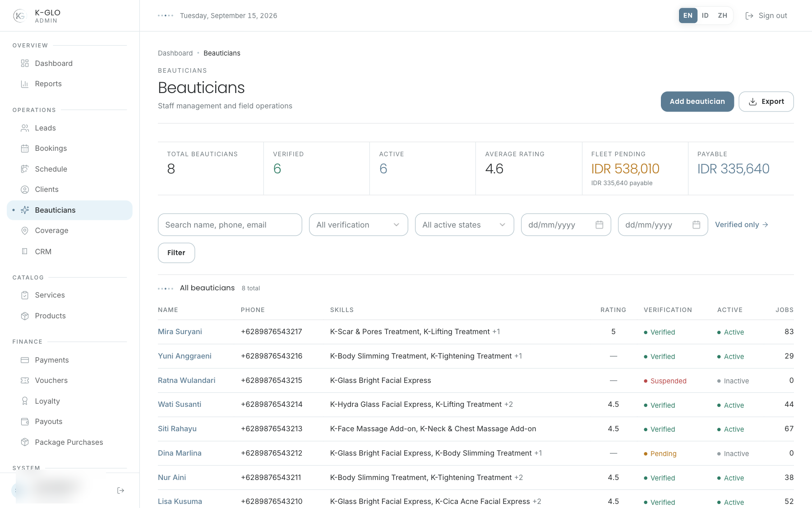Expand the All verification dropdown
This screenshot has height=508, width=812.
coord(359,225)
